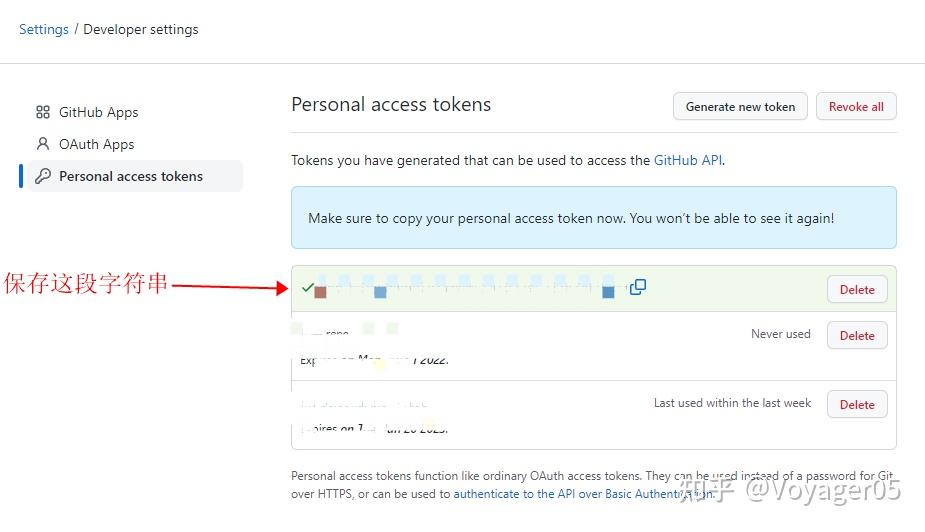Click the key icon for Personal access tokens
Screen dimensions: 925x532
[x=42, y=176]
